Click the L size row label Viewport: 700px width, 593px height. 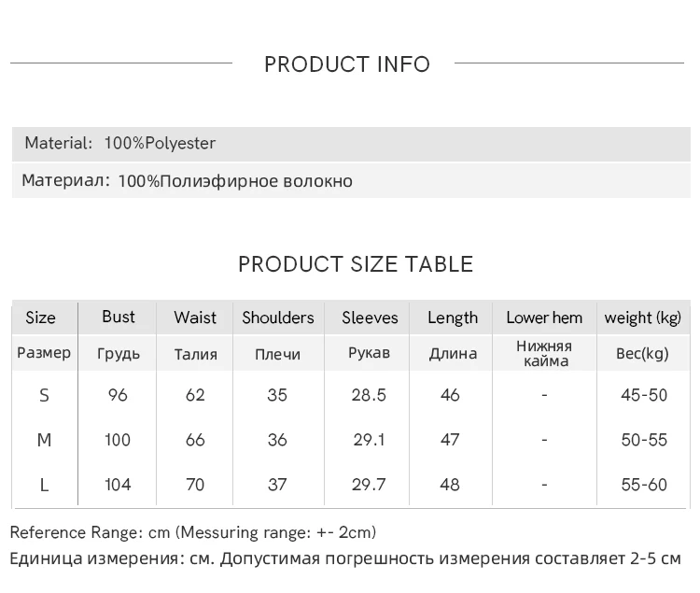click(44, 485)
